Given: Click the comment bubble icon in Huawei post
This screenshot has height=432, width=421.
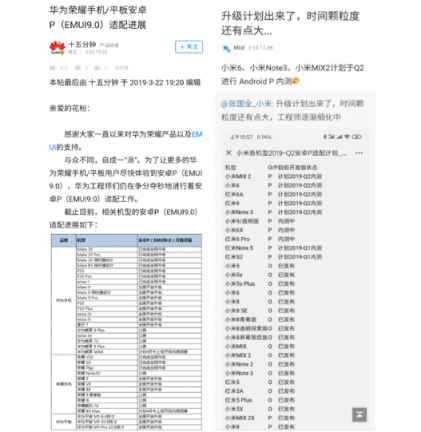Looking at the screenshot, I should pos(78,68).
